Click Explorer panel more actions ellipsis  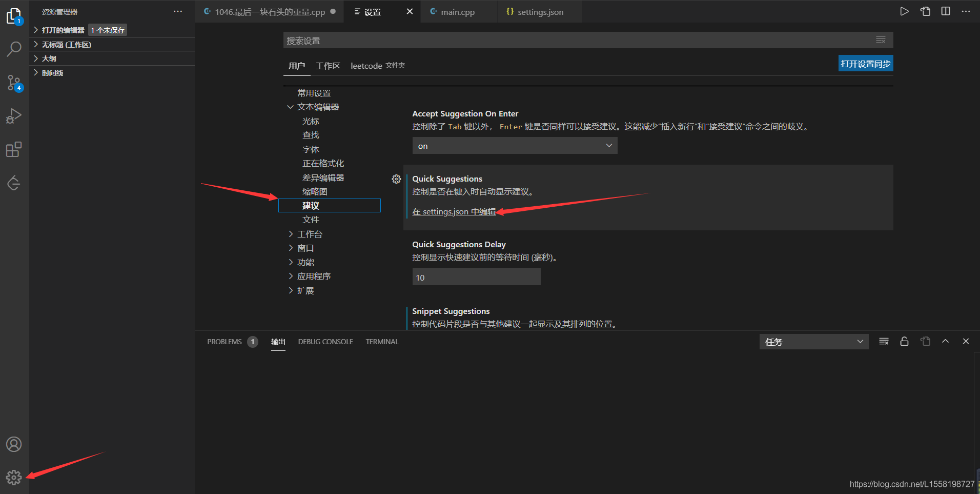coord(178,11)
